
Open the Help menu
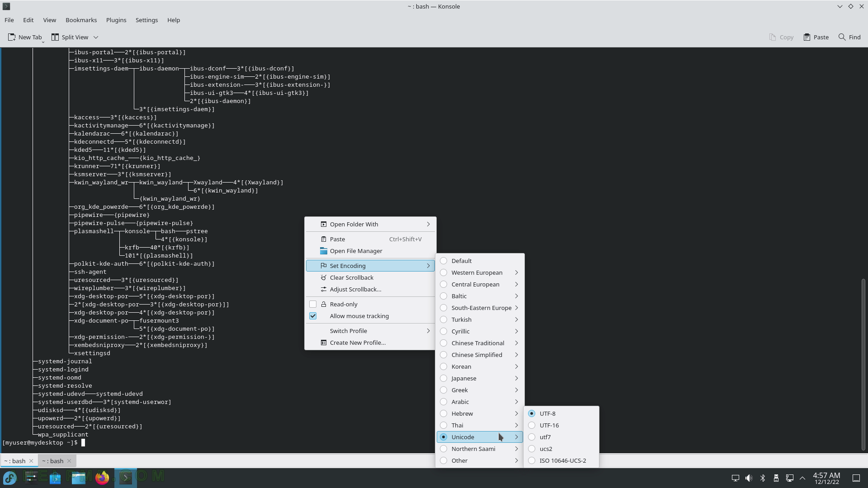coord(174,20)
